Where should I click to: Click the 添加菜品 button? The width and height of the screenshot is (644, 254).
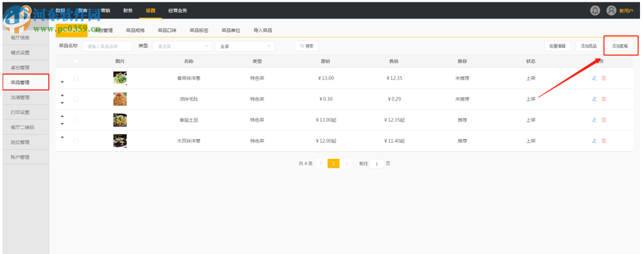point(589,46)
